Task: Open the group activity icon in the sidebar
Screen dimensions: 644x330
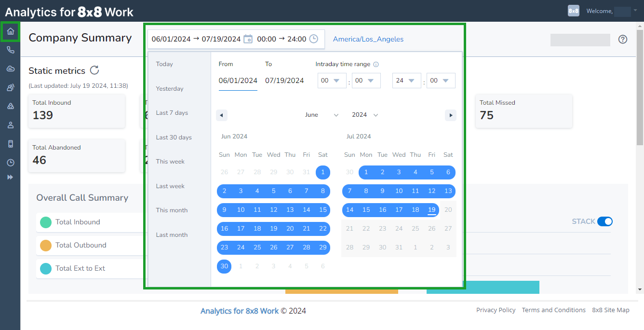Action: [10, 87]
